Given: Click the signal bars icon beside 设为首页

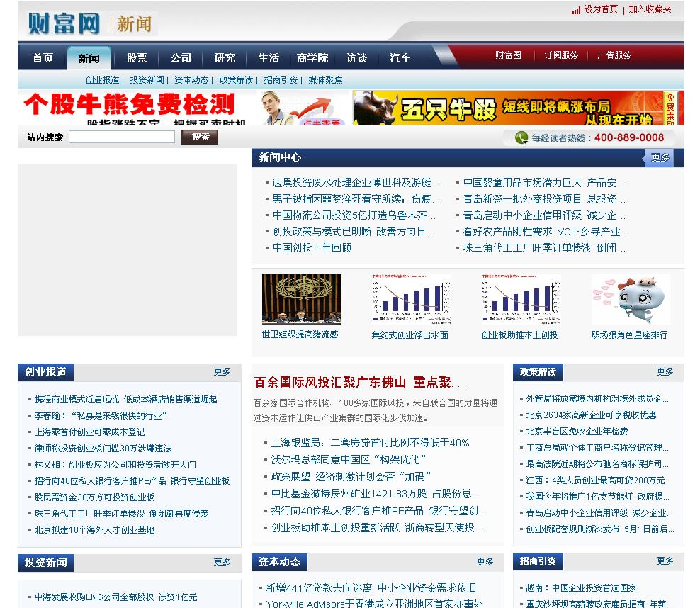Looking at the screenshot, I should 576,10.
